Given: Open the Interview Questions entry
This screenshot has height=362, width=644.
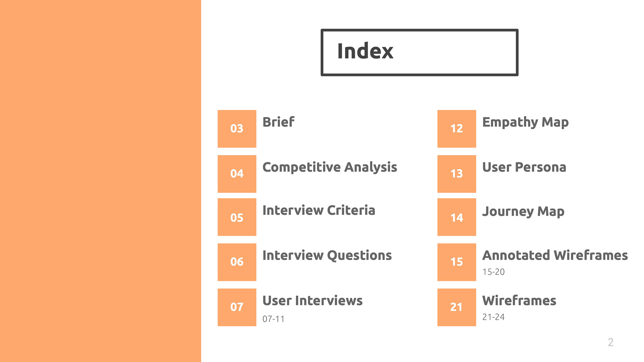Looking at the screenshot, I should [x=327, y=255].
